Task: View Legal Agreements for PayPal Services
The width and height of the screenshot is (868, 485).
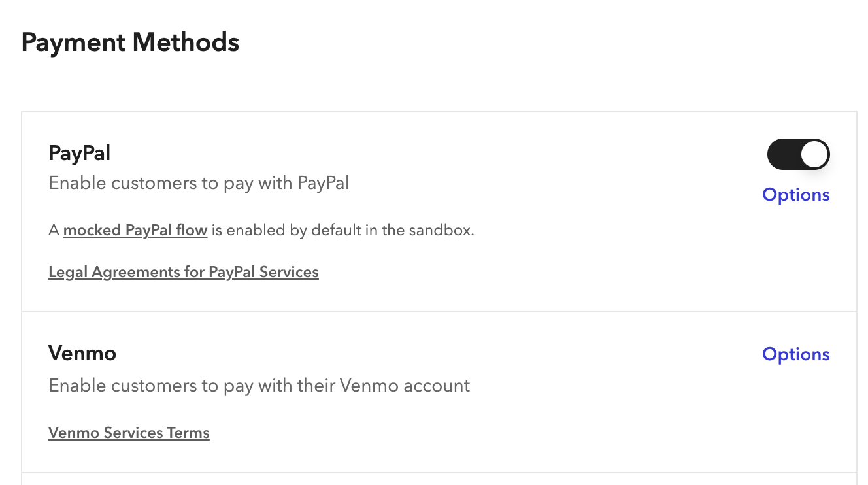Action: (184, 272)
